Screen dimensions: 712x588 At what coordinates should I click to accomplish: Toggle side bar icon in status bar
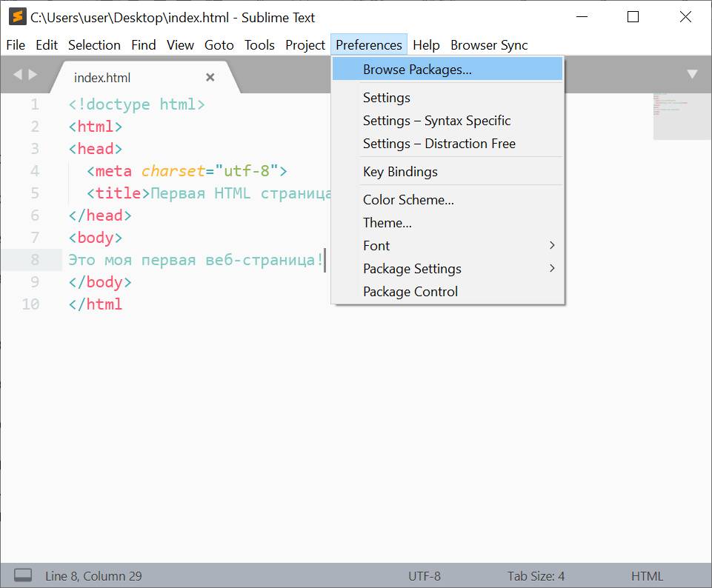[x=23, y=575]
